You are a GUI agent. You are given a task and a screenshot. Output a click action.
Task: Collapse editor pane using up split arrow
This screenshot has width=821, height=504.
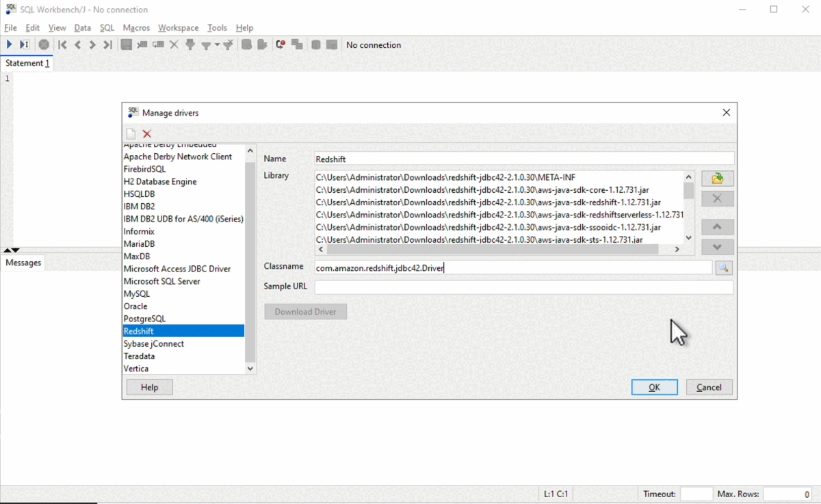(7, 250)
